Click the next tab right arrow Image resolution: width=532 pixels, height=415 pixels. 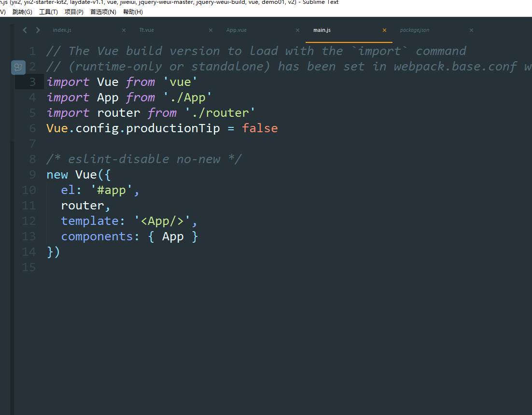pos(38,30)
